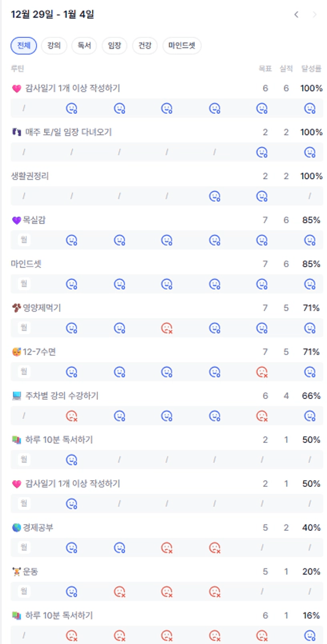Click the purple heart icon next to 목실감
Viewport: 327px width, 644px height.
[x=16, y=220]
